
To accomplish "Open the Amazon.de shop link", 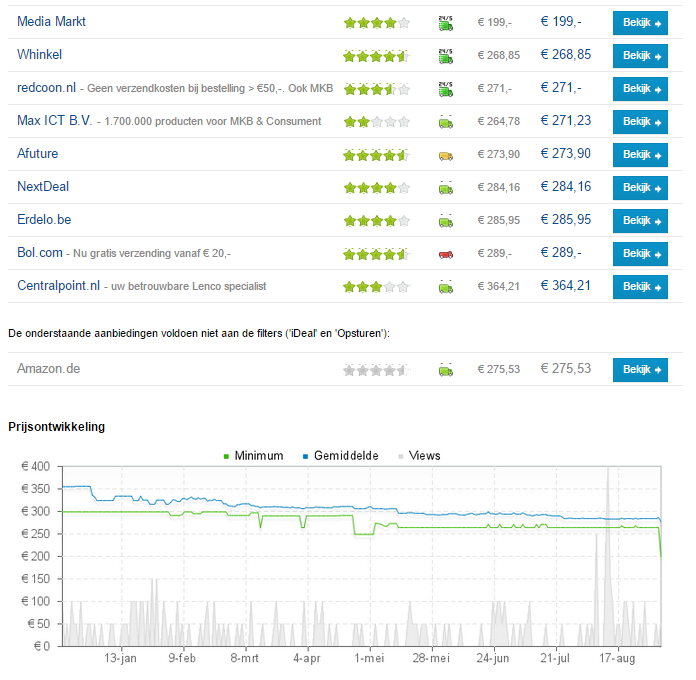I will (48, 368).
